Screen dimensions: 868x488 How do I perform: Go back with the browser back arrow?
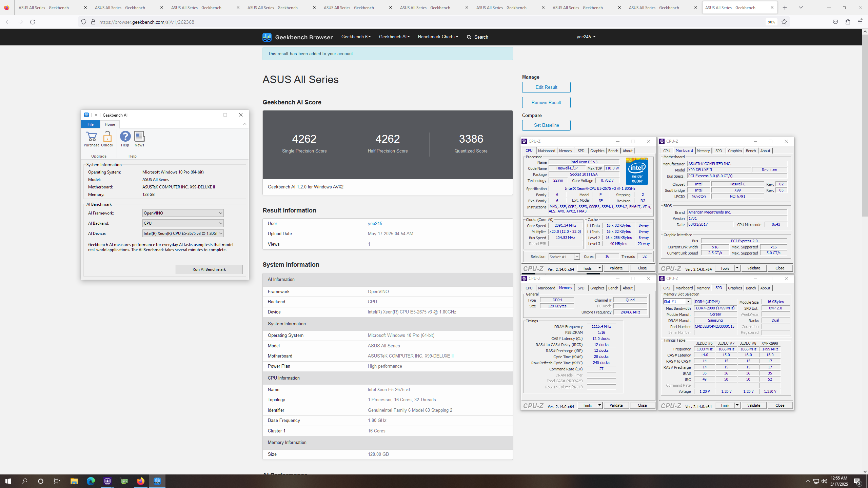tap(8, 22)
